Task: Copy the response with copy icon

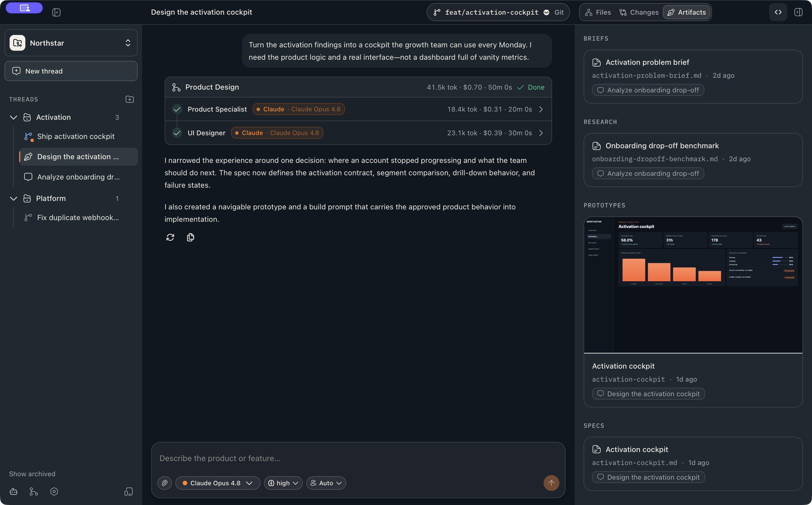Action: click(191, 237)
